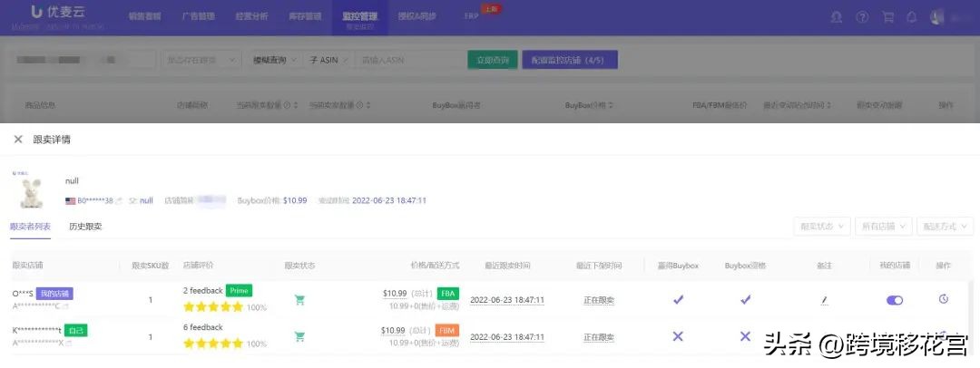Sort by the BuyBox价格 column header
The width and height of the screenshot is (980, 368).
click(590, 105)
